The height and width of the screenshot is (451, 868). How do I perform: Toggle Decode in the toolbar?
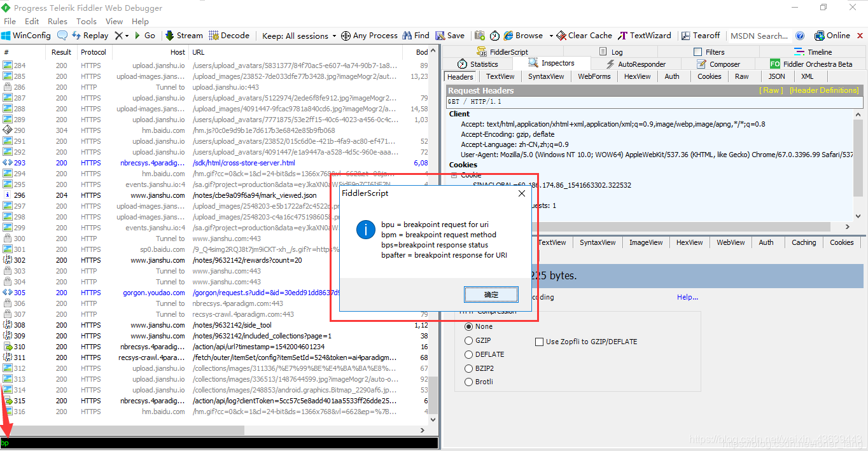pyautogui.click(x=229, y=36)
